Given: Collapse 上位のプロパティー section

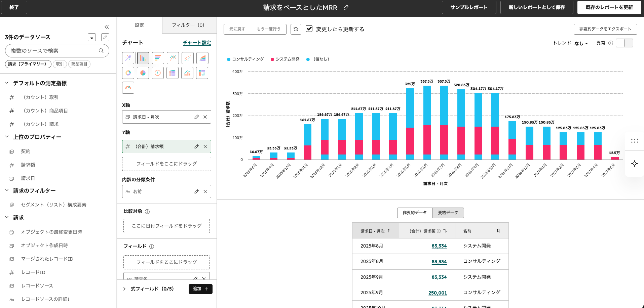Looking at the screenshot, I should tap(7, 136).
